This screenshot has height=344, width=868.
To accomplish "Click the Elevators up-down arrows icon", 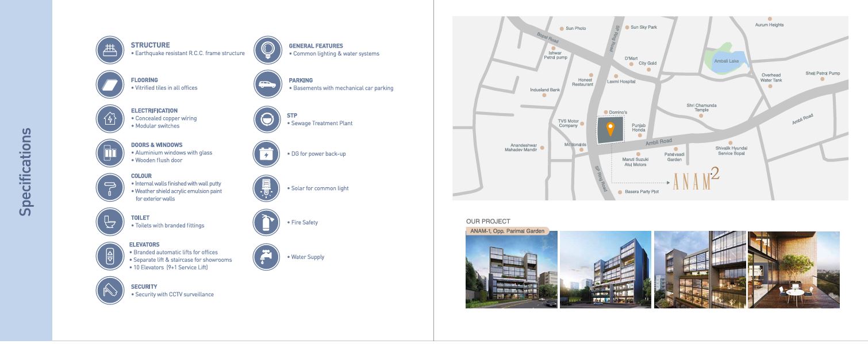I will (x=109, y=256).
